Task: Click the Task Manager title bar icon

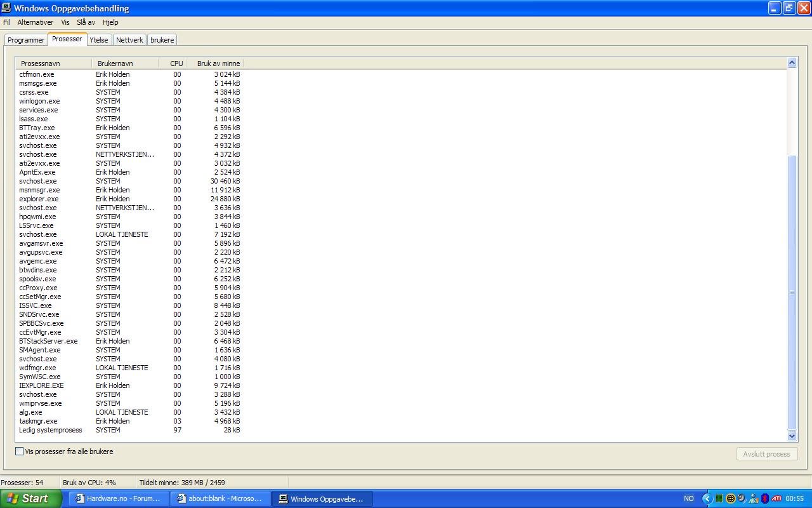Action: 6,8
